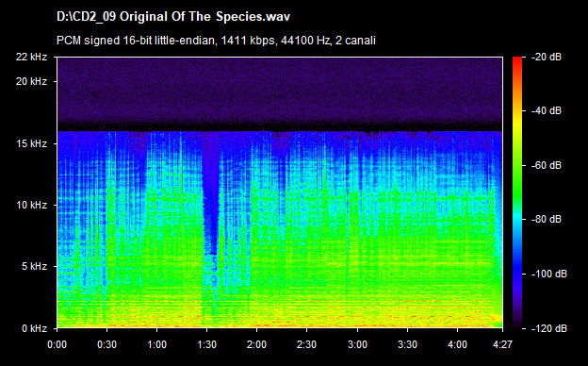Click the 1:30 time axis marker
The width and height of the screenshot is (588, 366).
click(x=207, y=344)
